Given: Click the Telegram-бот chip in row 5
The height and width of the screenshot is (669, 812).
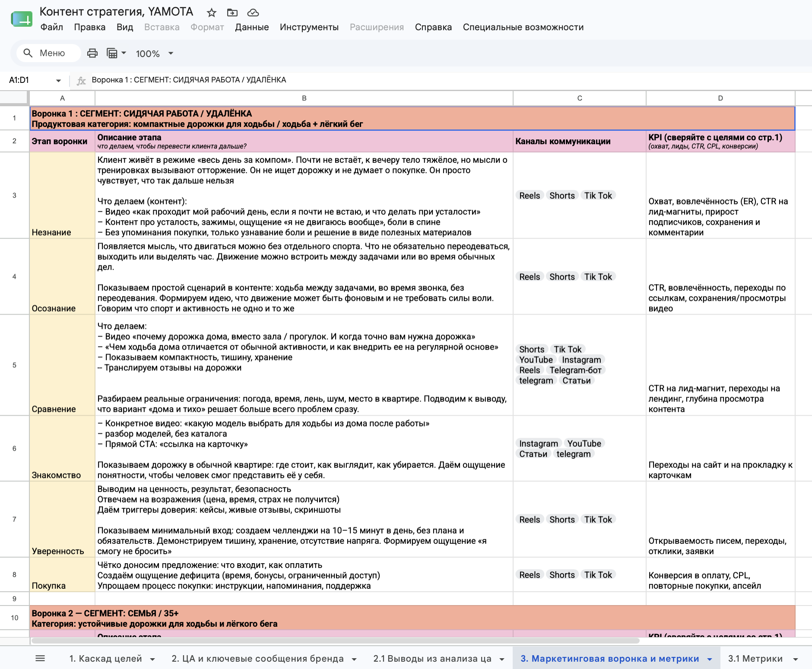Looking at the screenshot, I should (x=575, y=370).
